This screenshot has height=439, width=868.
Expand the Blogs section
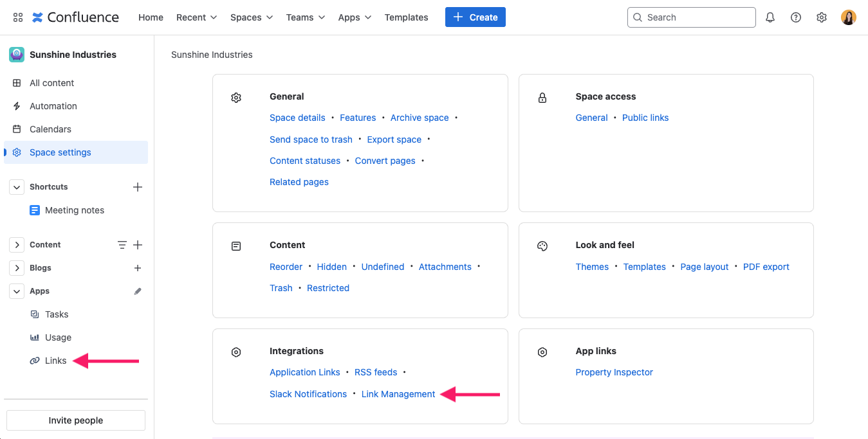point(16,267)
